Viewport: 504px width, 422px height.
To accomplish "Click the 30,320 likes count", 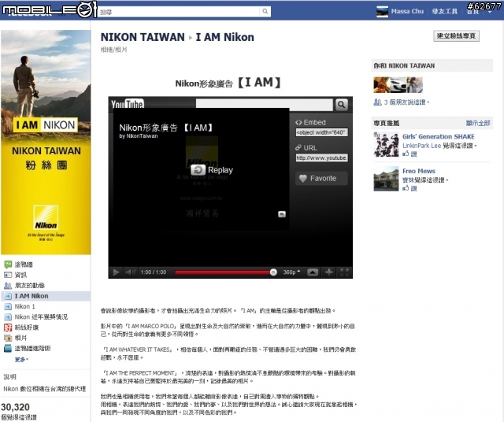I will tap(16, 407).
